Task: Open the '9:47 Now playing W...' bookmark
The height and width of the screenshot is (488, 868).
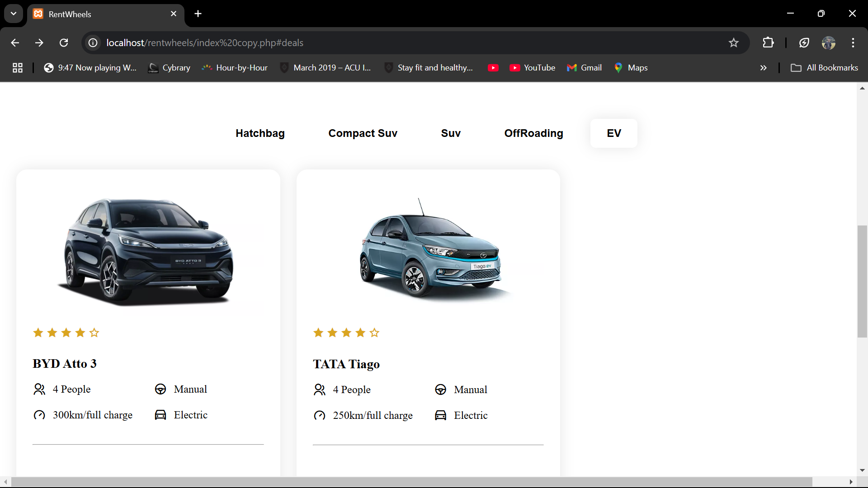Action: [90, 68]
